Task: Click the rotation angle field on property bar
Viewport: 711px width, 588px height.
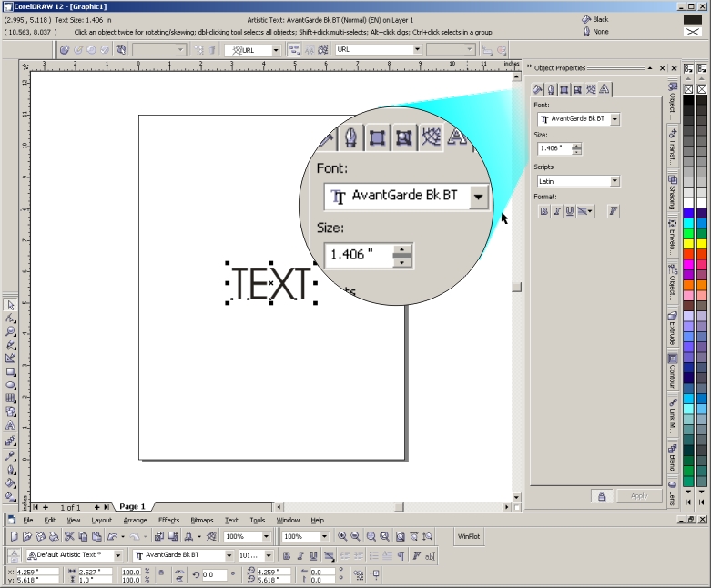Action: point(214,575)
